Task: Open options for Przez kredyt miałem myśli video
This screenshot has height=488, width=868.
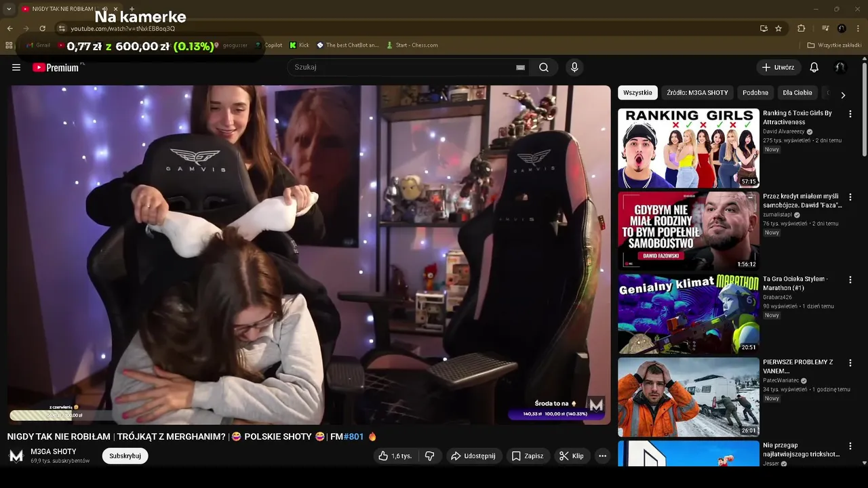Action: [x=850, y=197]
